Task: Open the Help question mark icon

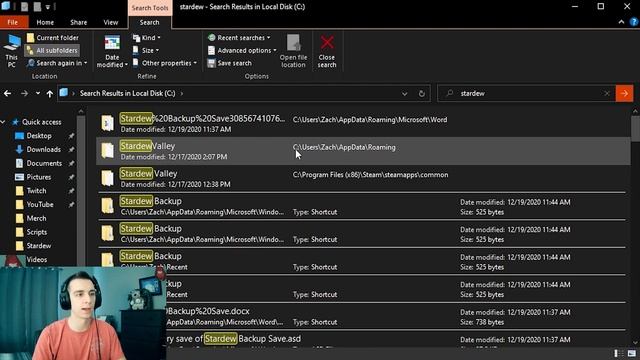Action: [634, 22]
